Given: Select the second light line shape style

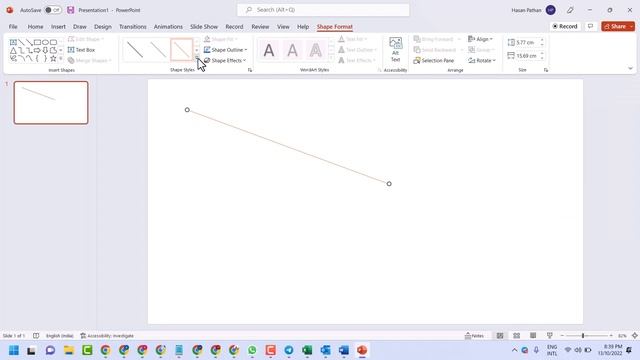Looking at the screenshot, I should (158, 50).
